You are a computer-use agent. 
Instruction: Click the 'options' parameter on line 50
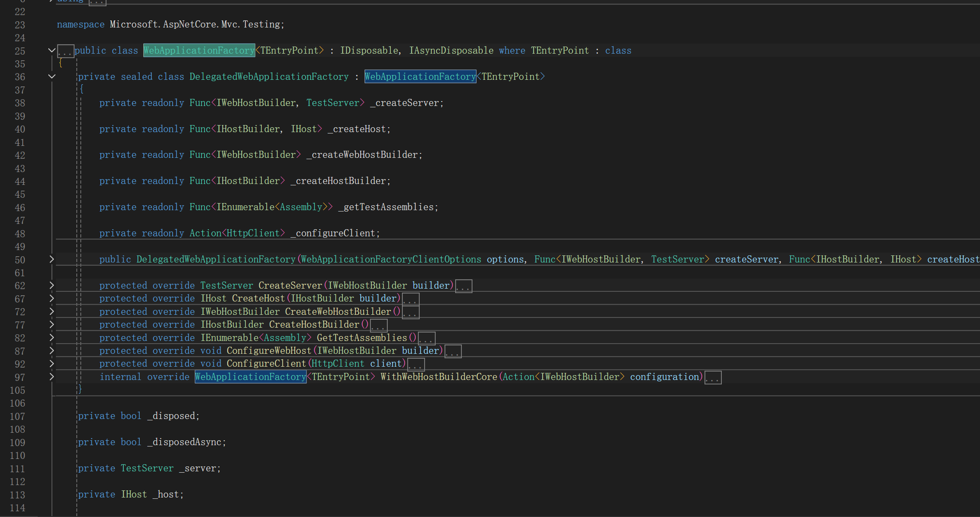[505, 259]
